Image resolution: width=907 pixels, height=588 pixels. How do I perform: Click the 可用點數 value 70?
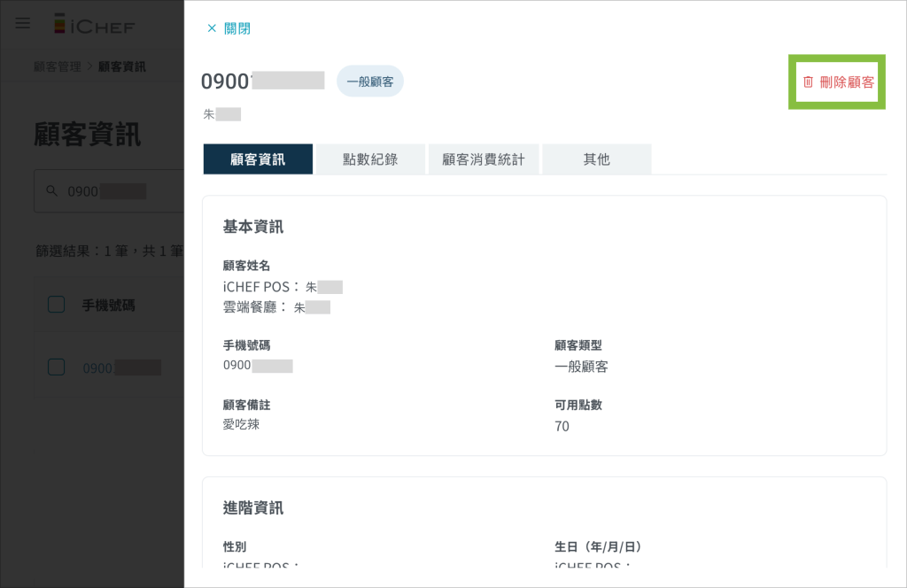click(562, 427)
